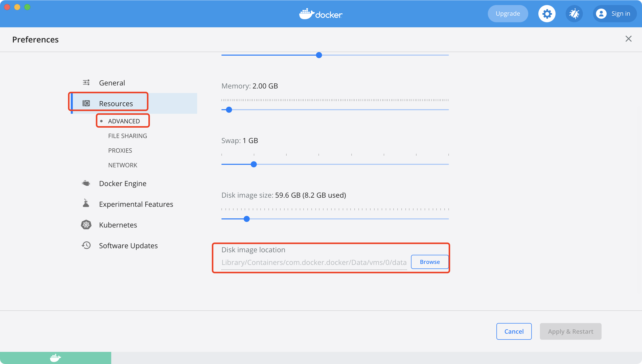Click the Upgrade button

[x=508, y=13]
